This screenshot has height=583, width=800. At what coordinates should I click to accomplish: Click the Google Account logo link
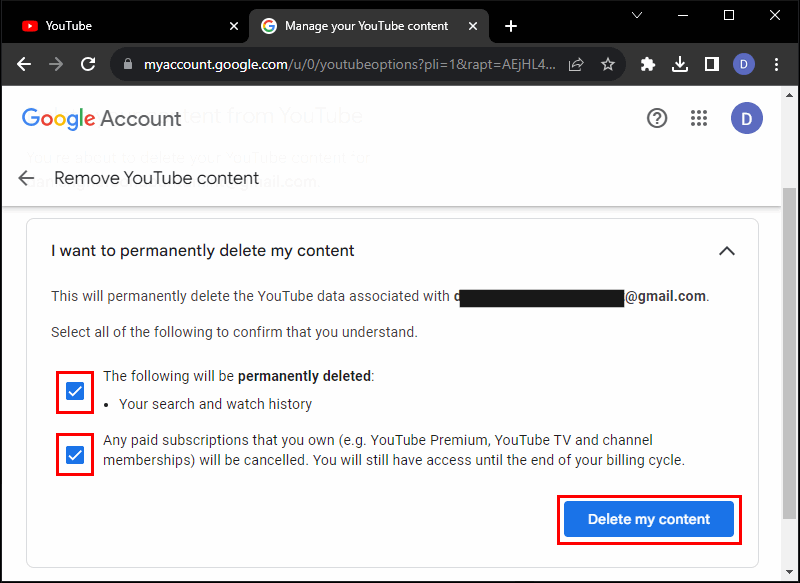pos(102,119)
